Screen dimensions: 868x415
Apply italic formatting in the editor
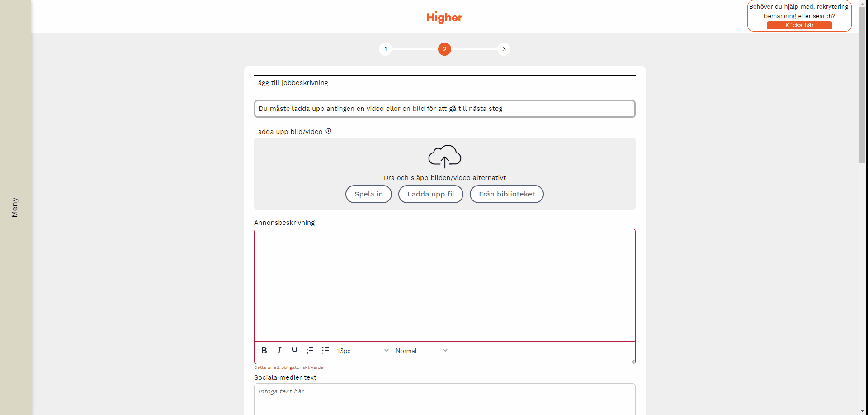pyautogui.click(x=279, y=350)
